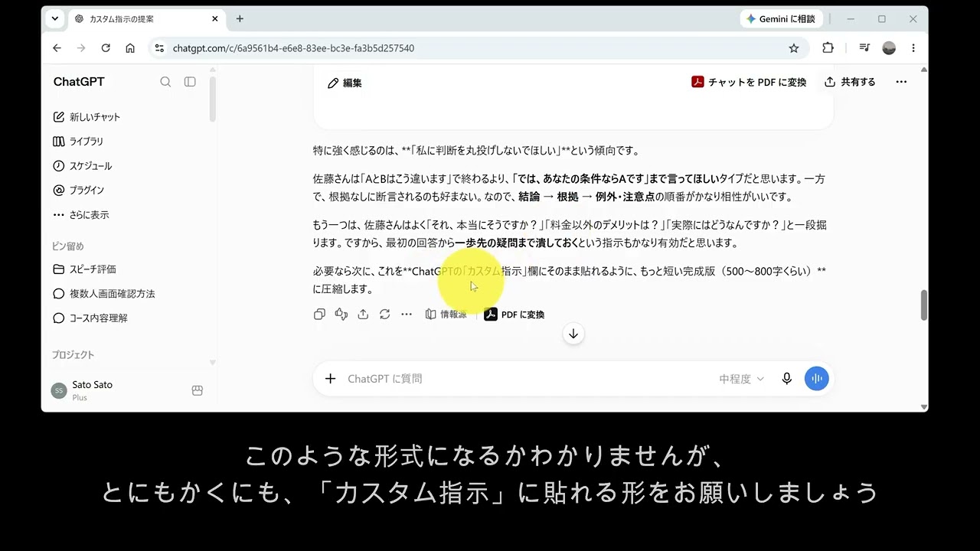This screenshot has height=551, width=980.
Task: Open the 中程度 model effort dropdown
Action: coord(741,379)
